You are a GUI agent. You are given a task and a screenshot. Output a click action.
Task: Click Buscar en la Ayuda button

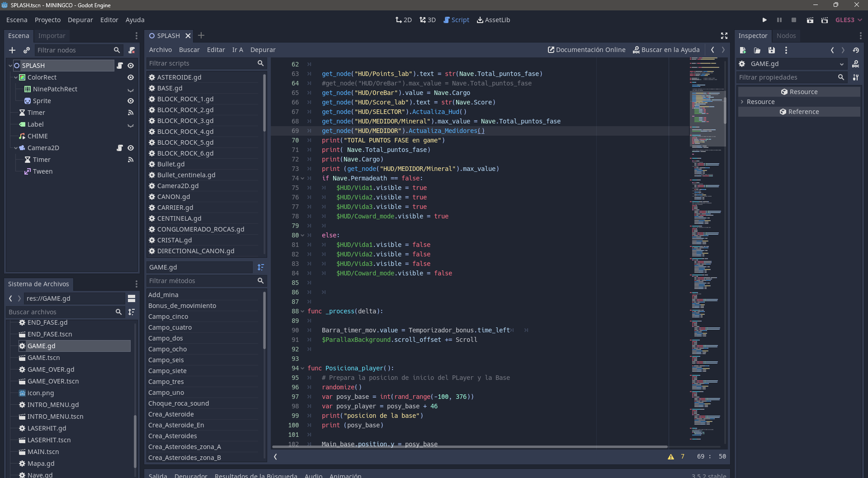pyautogui.click(x=666, y=50)
